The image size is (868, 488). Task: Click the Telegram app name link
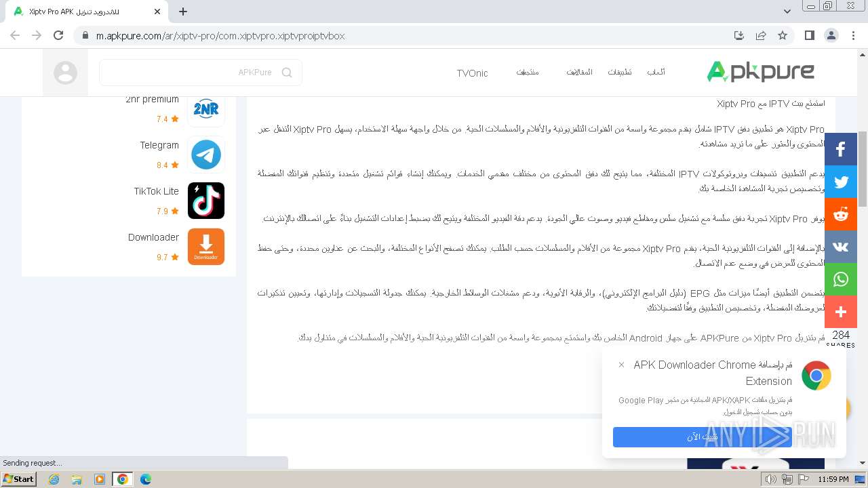coord(159,145)
